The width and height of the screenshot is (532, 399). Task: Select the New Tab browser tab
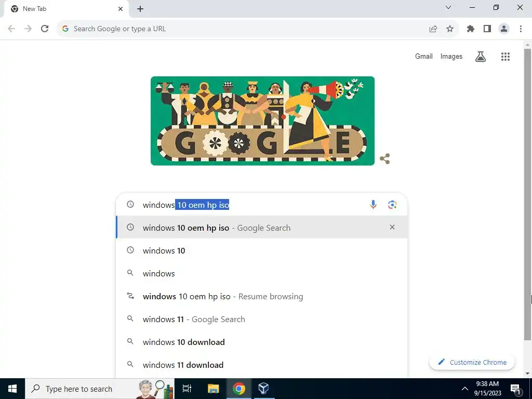[x=66, y=9]
